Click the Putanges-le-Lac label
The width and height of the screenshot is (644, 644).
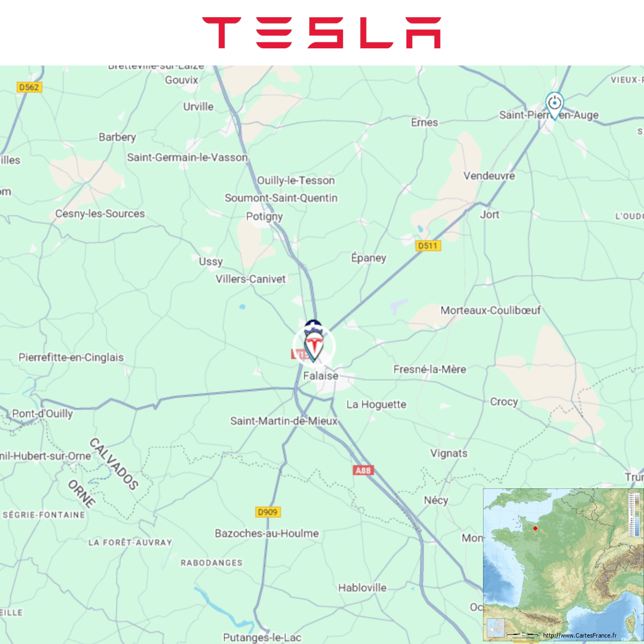pos(262,638)
